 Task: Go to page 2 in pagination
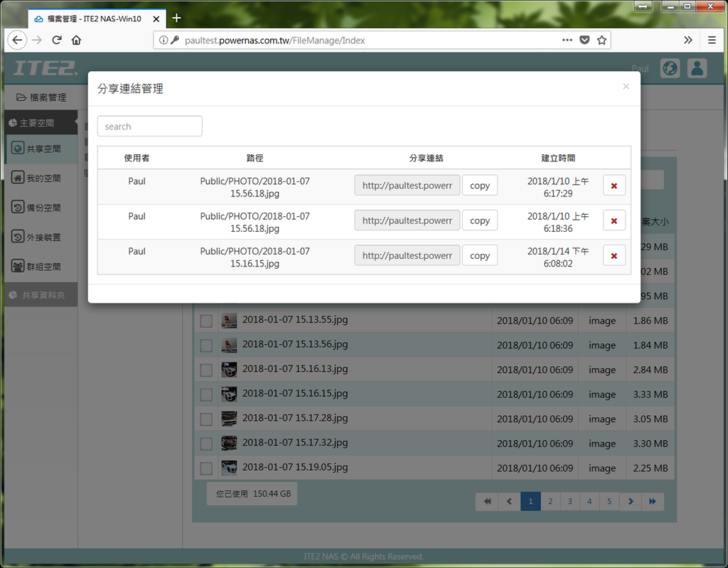point(550,501)
